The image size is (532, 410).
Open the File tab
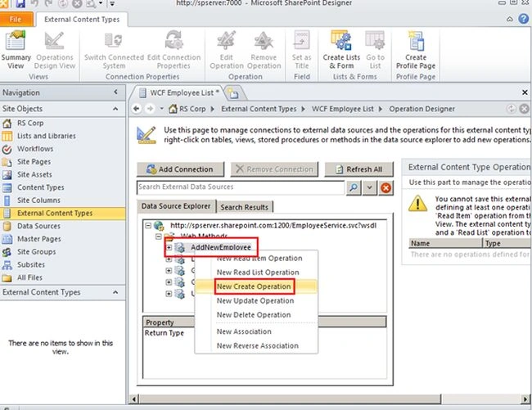point(16,20)
